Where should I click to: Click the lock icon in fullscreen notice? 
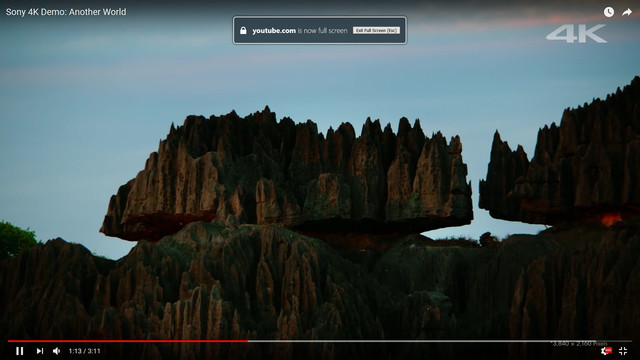(x=243, y=31)
